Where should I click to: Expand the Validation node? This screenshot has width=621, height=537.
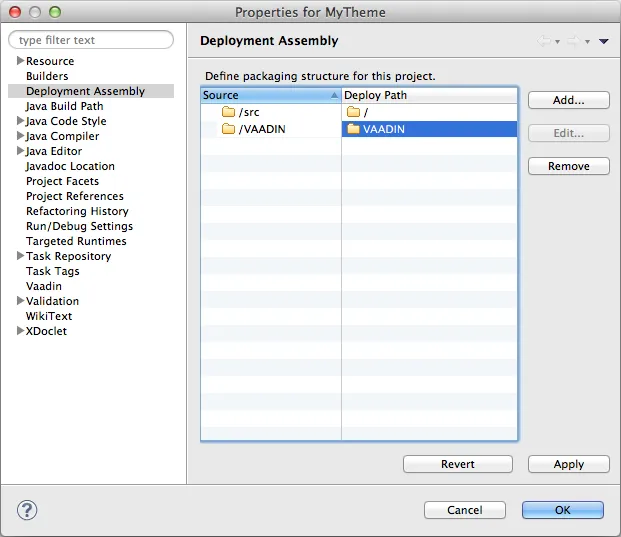pos(20,301)
